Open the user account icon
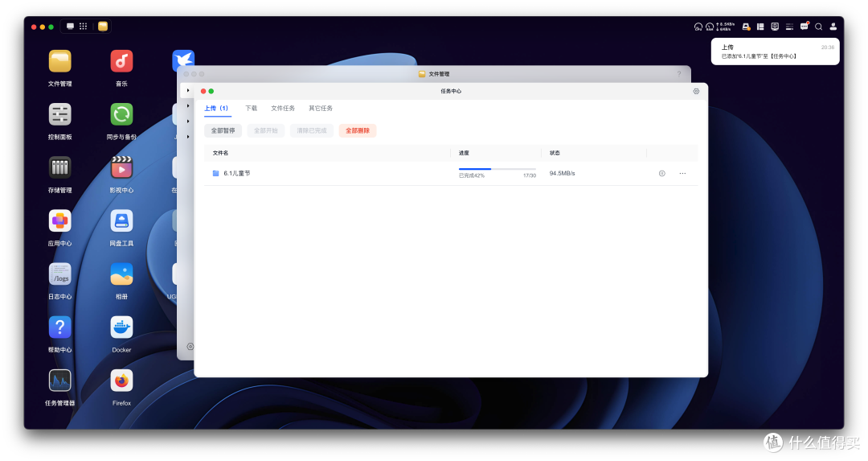Image resolution: width=868 pixels, height=461 pixels. click(x=833, y=27)
